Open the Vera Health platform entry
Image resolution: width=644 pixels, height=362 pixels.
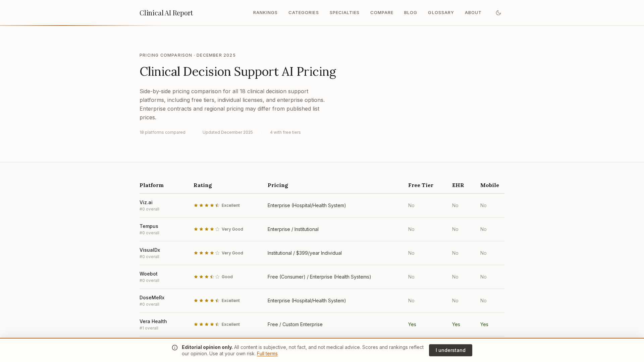[153, 321]
